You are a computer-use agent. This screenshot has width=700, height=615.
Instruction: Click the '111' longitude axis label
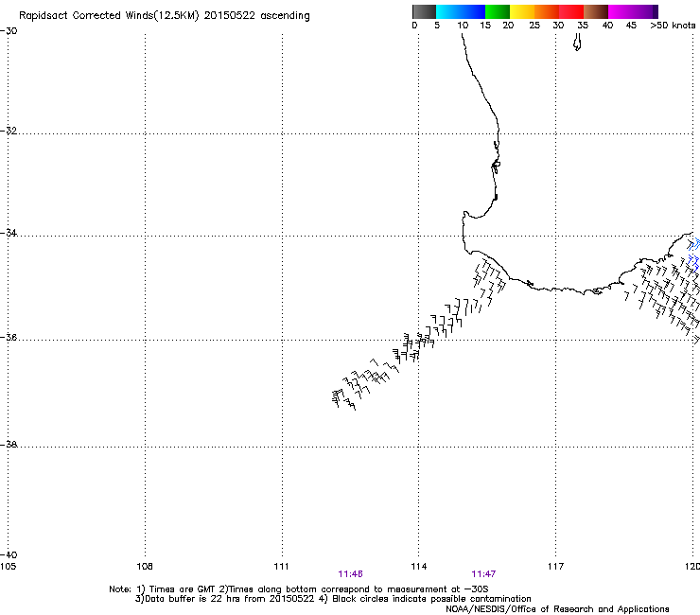[281, 567]
